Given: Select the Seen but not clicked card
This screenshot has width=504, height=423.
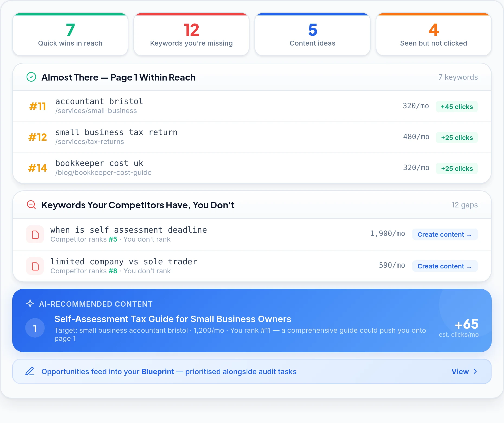Looking at the screenshot, I should click(434, 34).
